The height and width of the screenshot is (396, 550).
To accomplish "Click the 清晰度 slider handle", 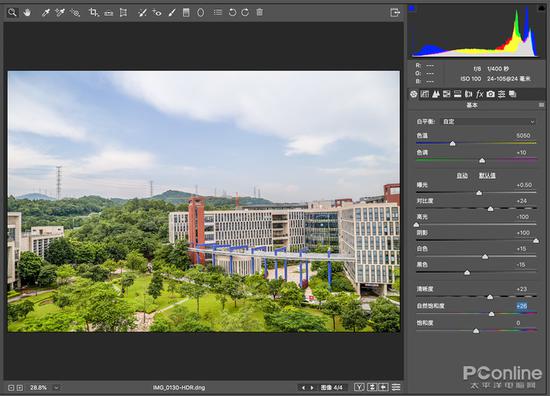I will [490, 297].
